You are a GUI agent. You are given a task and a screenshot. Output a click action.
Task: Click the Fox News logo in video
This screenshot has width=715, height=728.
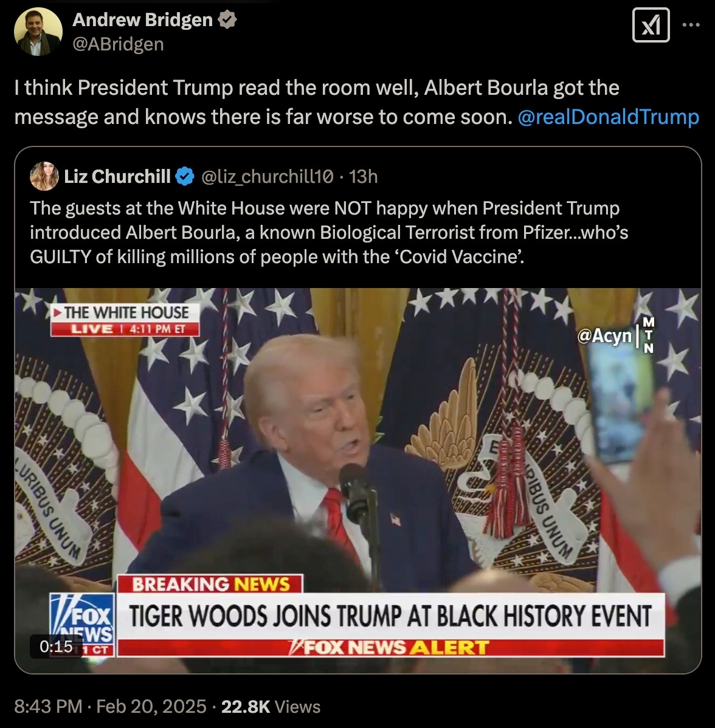coord(82,623)
